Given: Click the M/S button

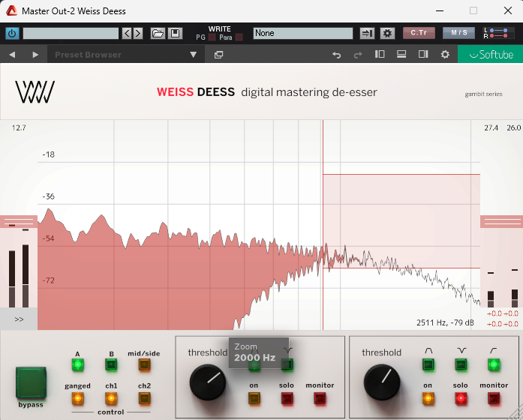Looking at the screenshot, I should coord(459,33).
